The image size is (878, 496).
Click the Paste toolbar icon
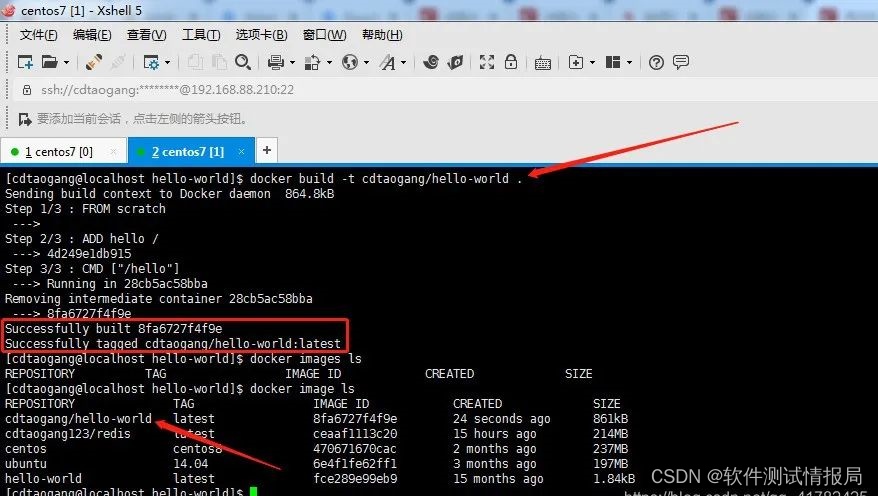[x=219, y=62]
